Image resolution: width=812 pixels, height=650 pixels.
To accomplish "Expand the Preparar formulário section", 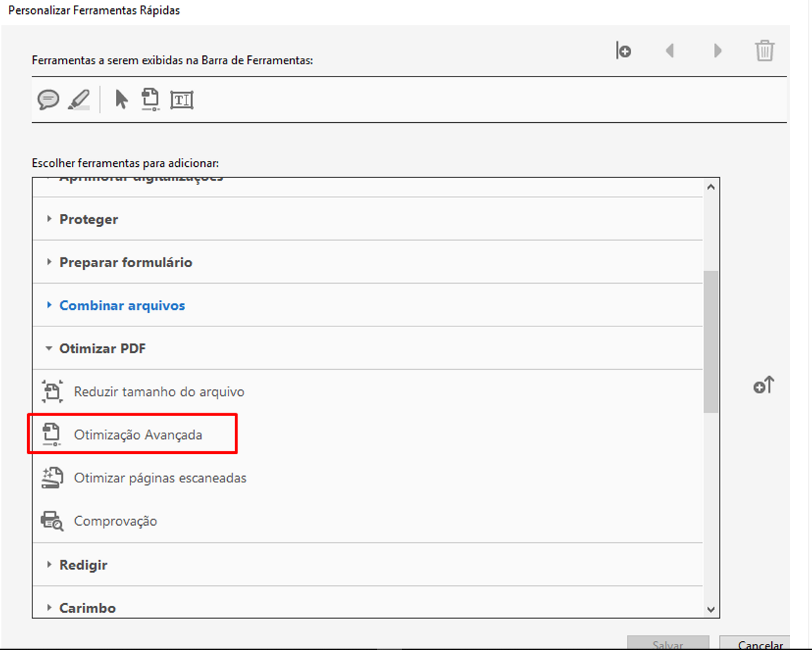I will coord(126,263).
